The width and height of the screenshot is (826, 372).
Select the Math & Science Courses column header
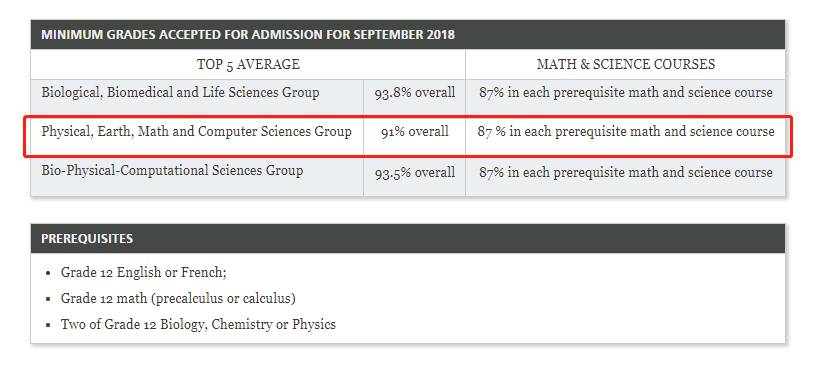[626, 64]
